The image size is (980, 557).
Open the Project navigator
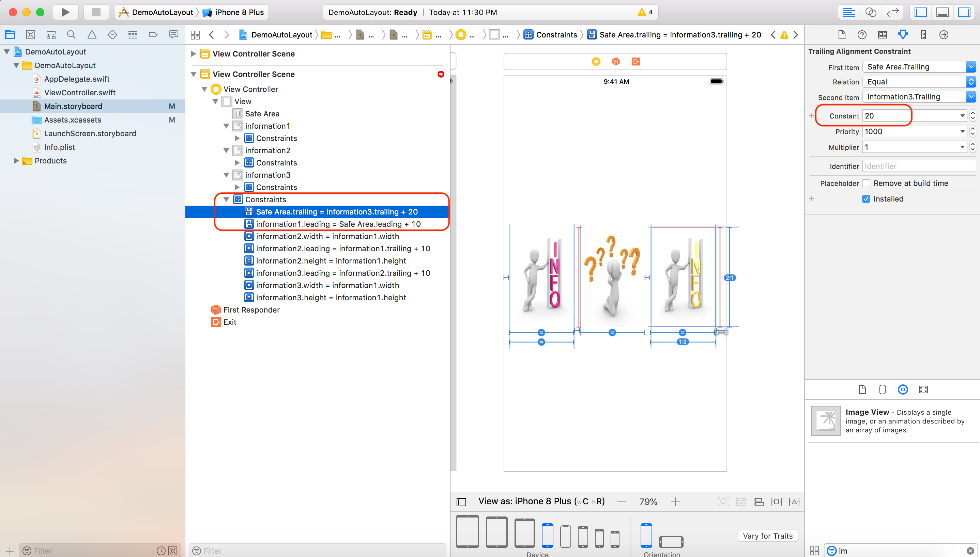[10, 34]
